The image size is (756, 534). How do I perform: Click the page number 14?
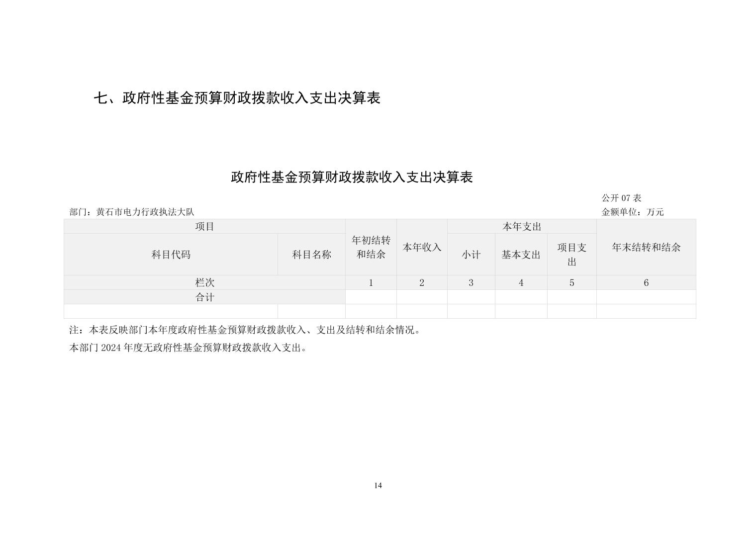point(378,486)
